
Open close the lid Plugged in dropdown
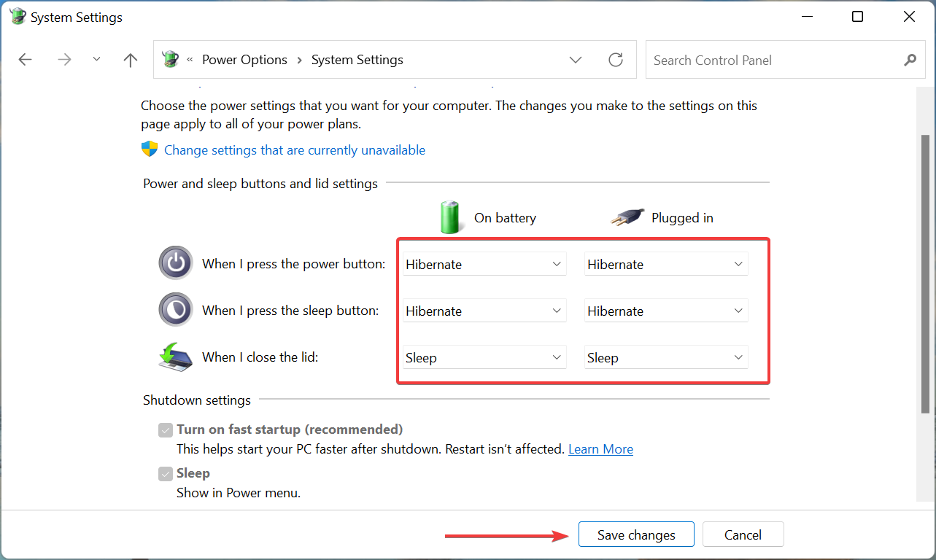(x=666, y=357)
